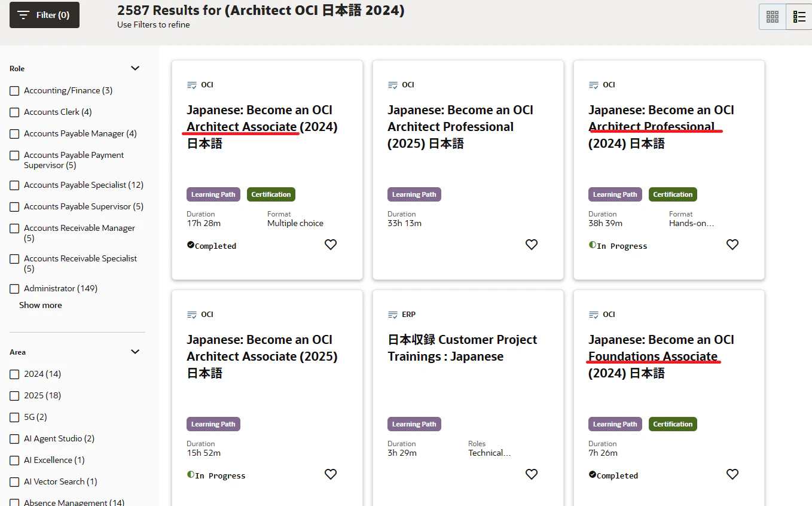The width and height of the screenshot is (812, 506).
Task: Favorite the OCI Architect Associate (2024) card
Action: point(331,245)
